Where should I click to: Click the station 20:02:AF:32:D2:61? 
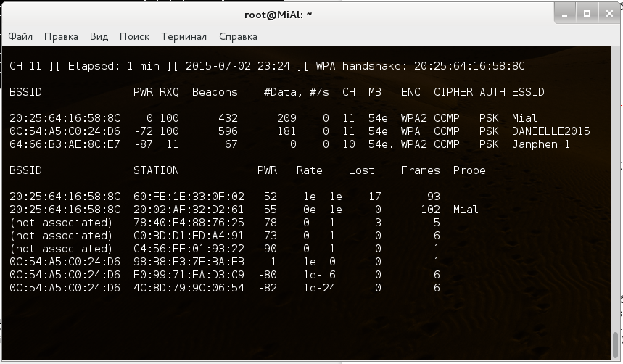point(189,210)
